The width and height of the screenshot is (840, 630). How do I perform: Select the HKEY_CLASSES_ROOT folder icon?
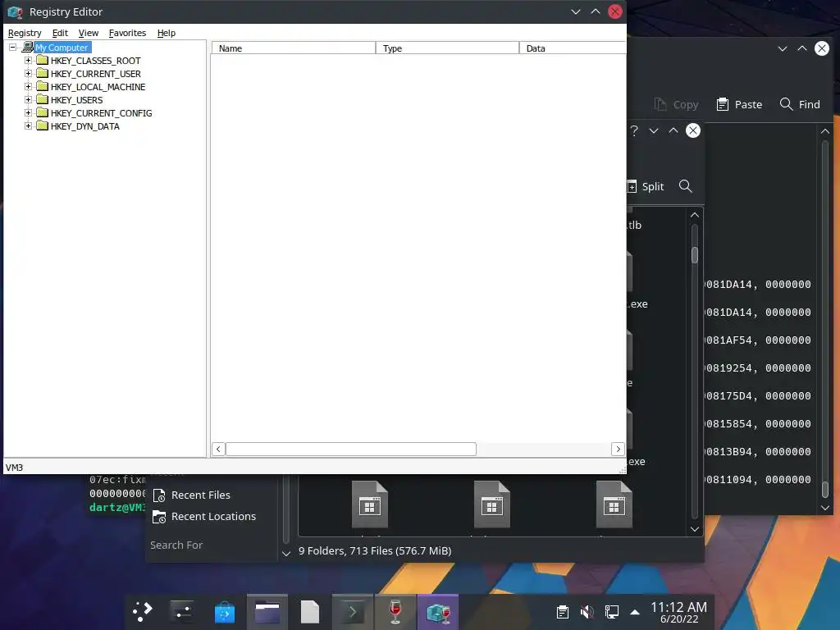pos(43,60)
